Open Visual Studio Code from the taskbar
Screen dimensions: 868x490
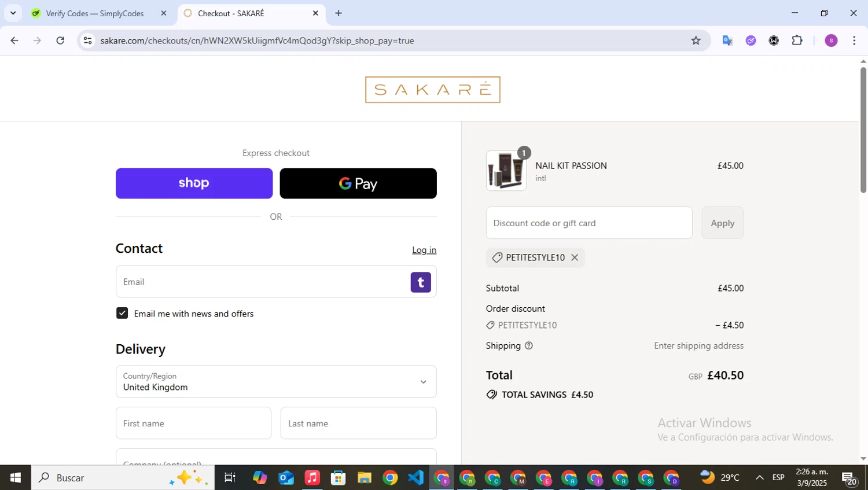pyautogui.click(x=416, y=478)
